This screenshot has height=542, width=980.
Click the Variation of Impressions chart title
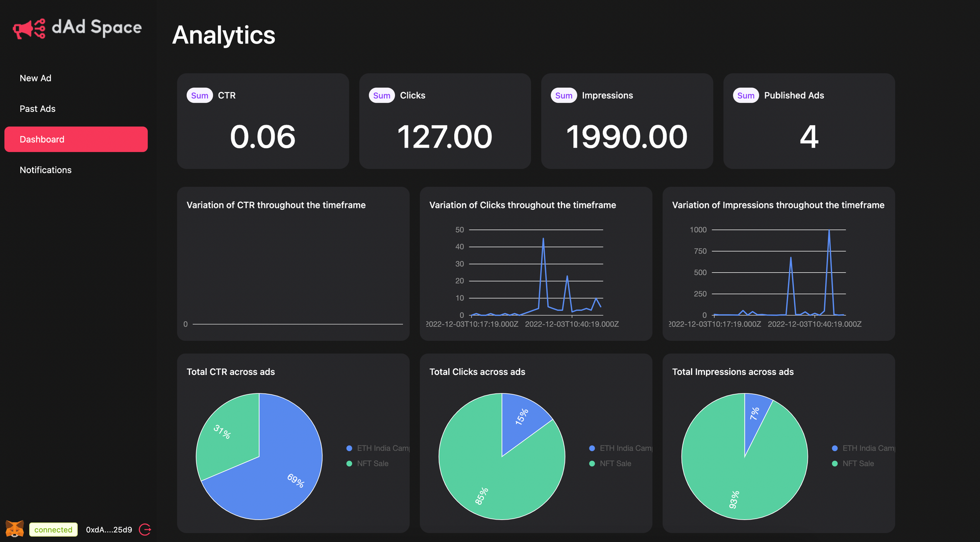coord(778,205)
